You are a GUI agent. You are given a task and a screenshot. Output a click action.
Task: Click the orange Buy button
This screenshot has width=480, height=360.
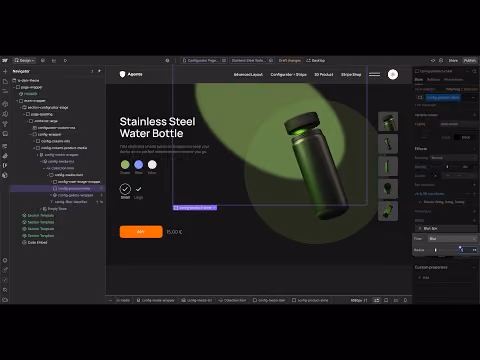pos(141,232)
